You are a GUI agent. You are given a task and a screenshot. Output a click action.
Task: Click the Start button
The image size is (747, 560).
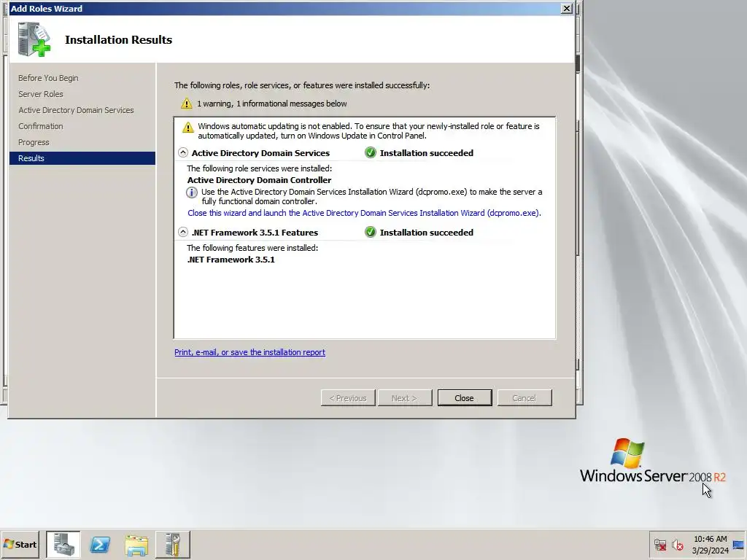[20, 544]
